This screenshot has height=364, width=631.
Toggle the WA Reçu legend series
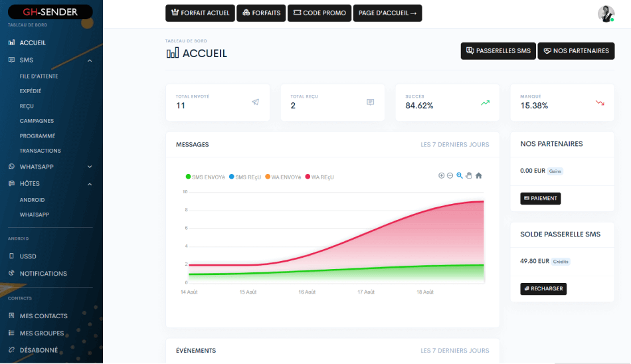coord(319,177)
